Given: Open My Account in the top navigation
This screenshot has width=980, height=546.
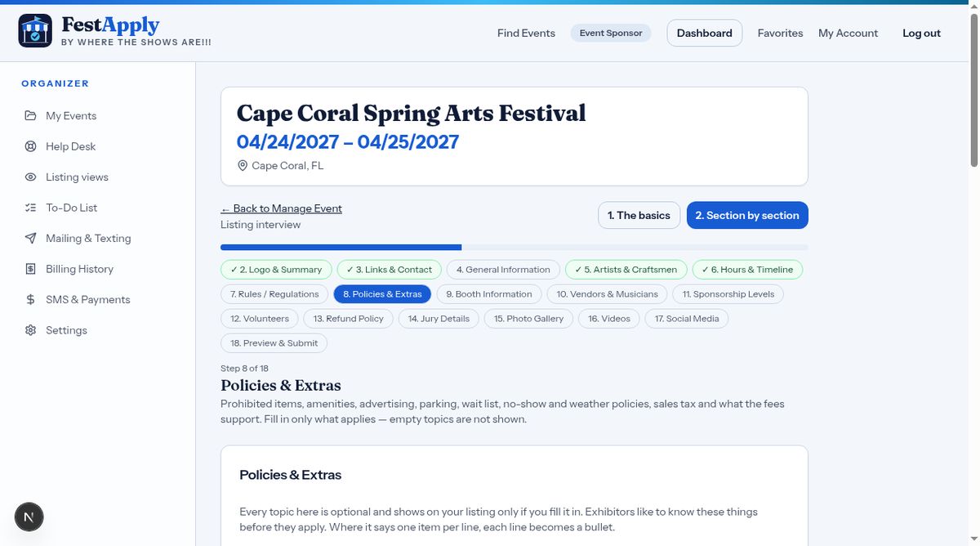Looking at the screenshot, I should tap(848, 33).
